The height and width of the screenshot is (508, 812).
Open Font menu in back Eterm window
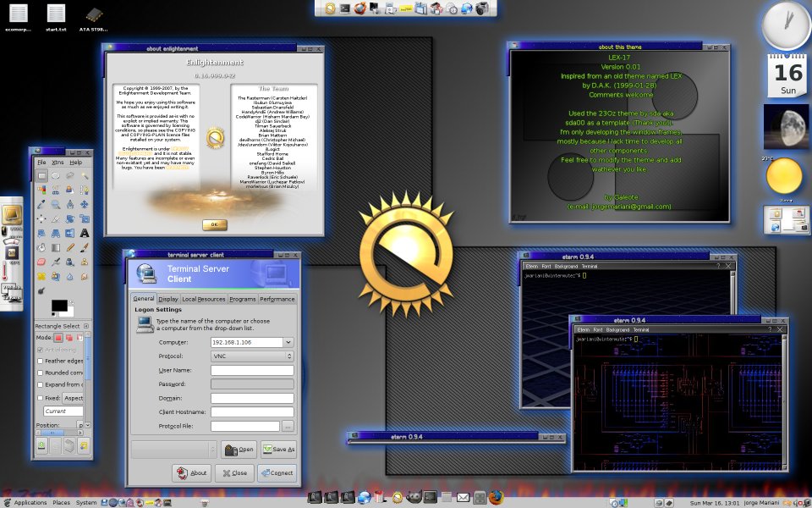546,267
